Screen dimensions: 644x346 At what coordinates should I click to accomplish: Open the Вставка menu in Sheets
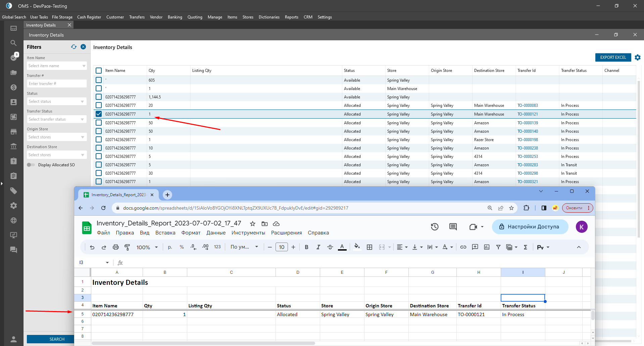pyautogui.click(x=165, y=233)
